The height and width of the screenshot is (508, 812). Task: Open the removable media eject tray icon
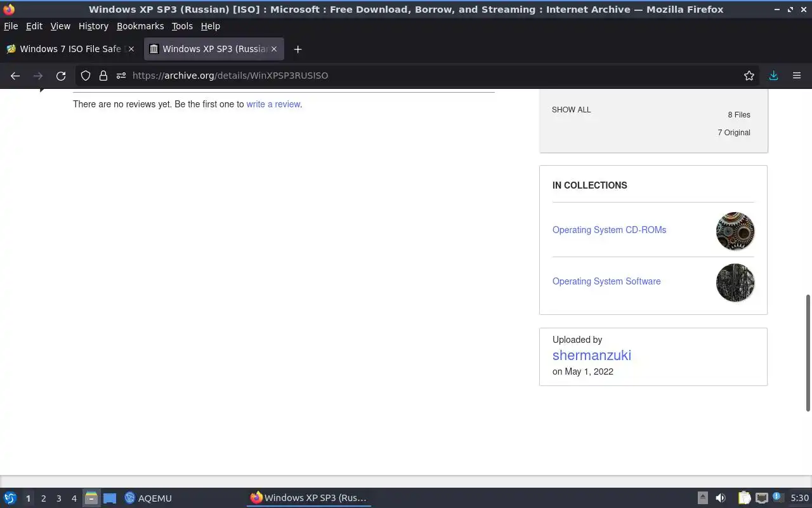pos(702,498)
